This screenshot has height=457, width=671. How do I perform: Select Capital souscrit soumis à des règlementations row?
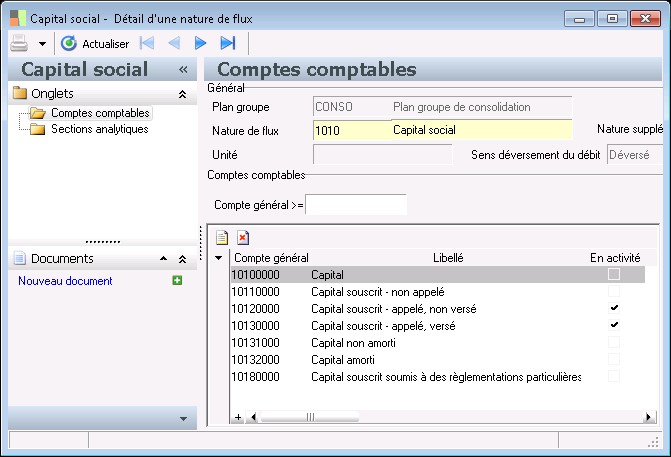click(437, 377)
